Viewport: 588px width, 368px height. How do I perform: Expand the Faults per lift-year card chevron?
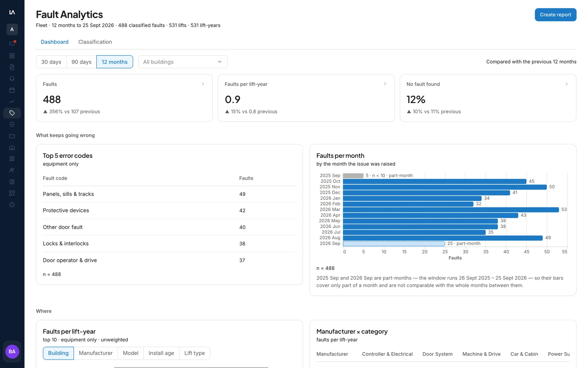click(385, 84)
